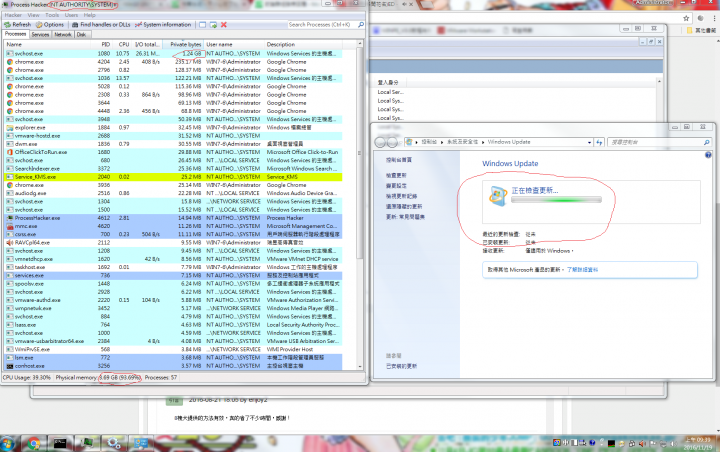Sort by the Private bytes column header

point(186,45)
